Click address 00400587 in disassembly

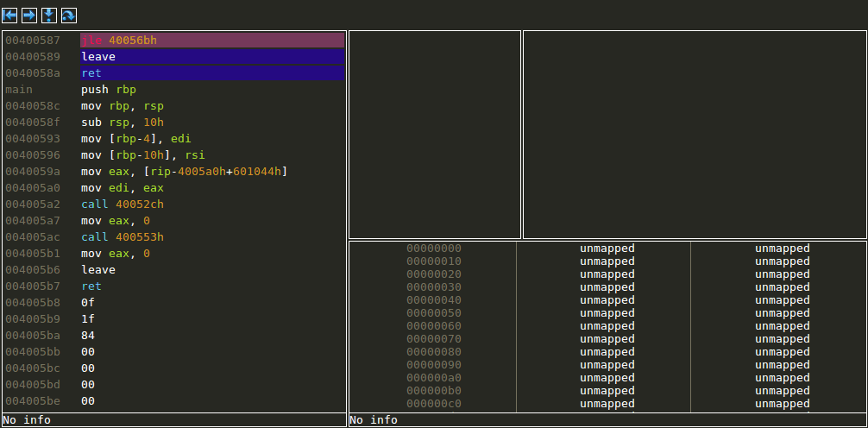click(x=33, y=41)
